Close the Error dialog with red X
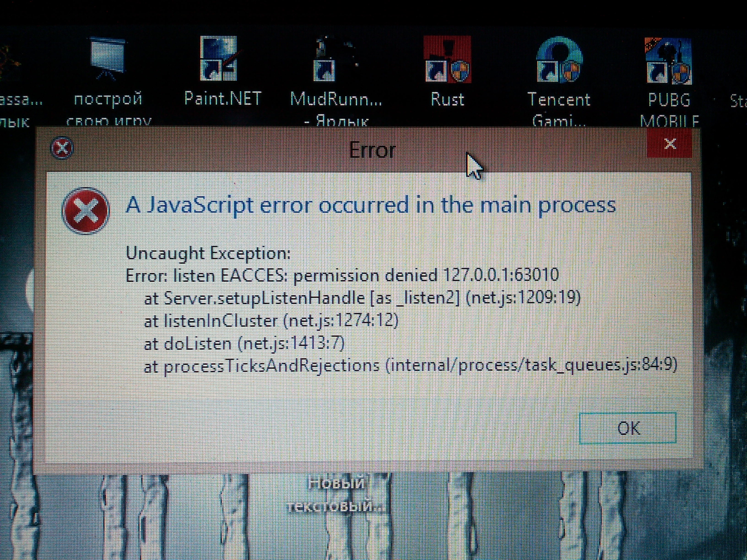Screen dimensions: 747x560 pyautogui.click(x=670, y=144)
